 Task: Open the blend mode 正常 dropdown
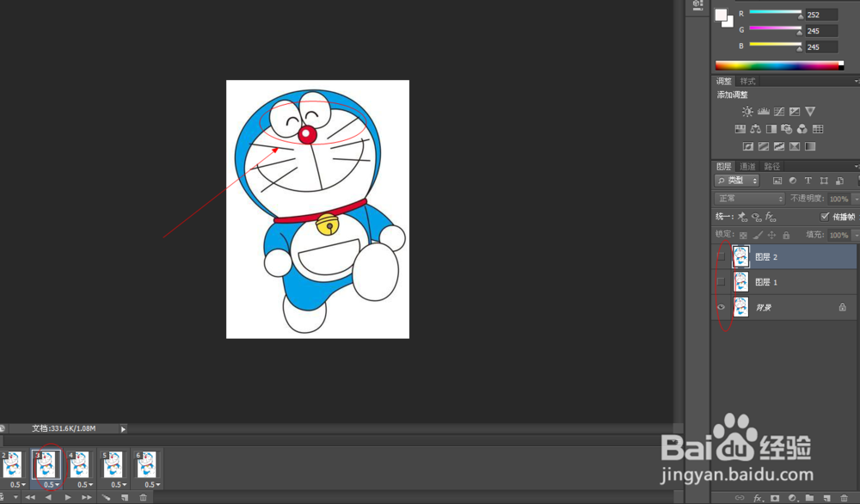(750, 199)
